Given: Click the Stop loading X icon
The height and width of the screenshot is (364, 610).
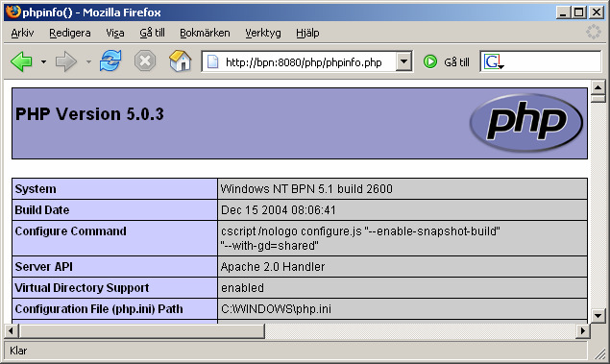Looking at the screenshot, I should click(145, 61).
